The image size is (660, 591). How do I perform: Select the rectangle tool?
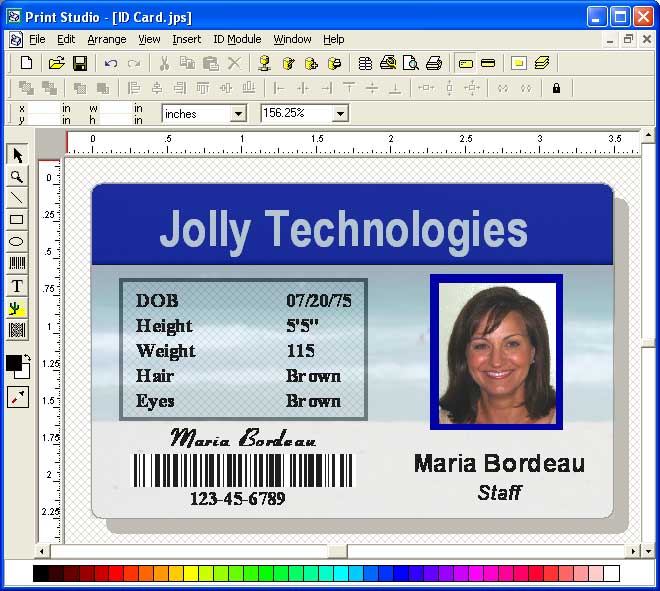17,219
